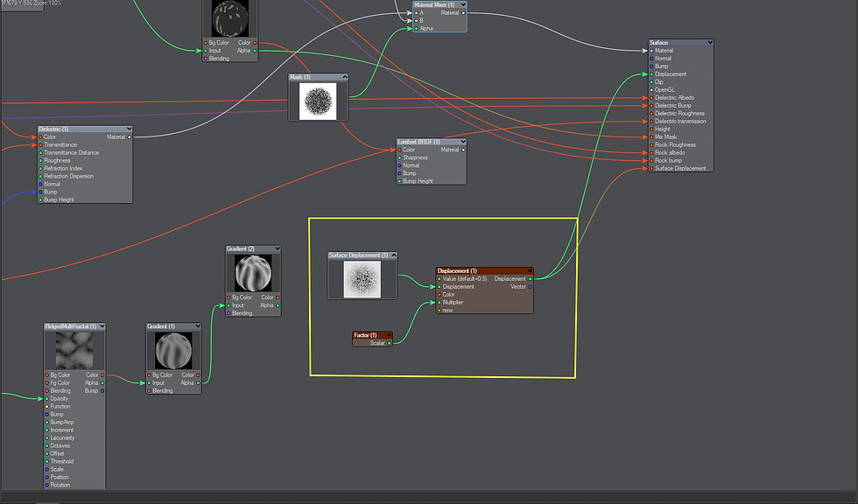
Task: Click the Alpha output socket of Gradient (2)
Action: 278,305
